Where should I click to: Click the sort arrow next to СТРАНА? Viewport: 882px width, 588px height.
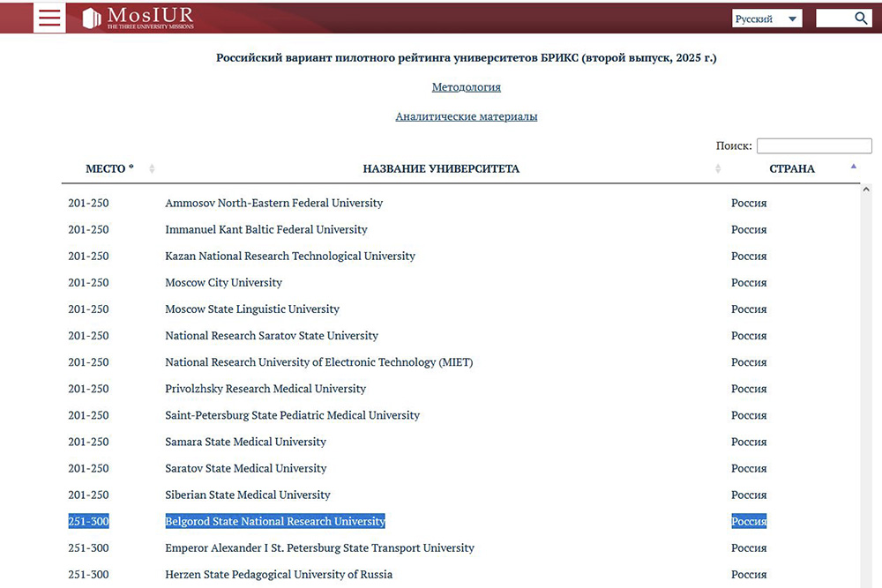coord(853,167)
